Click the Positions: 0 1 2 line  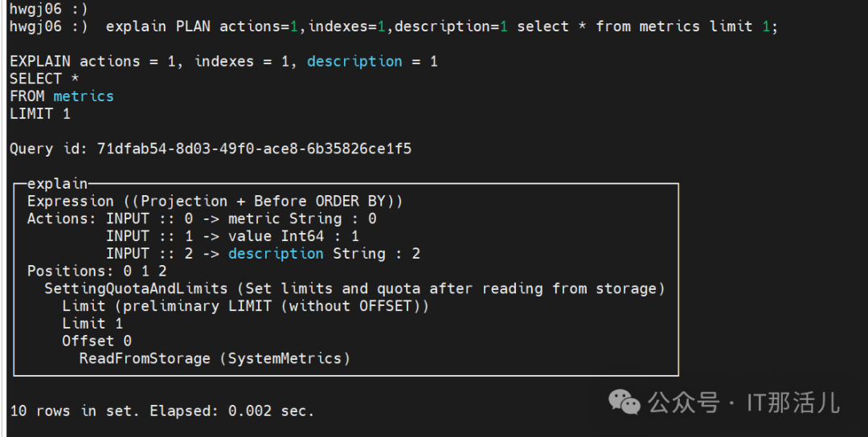pyautogui.click(x=96, y=272)
